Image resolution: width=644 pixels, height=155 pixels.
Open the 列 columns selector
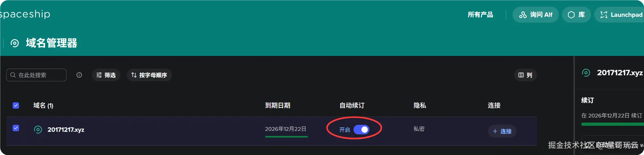(x=525, y=75)
